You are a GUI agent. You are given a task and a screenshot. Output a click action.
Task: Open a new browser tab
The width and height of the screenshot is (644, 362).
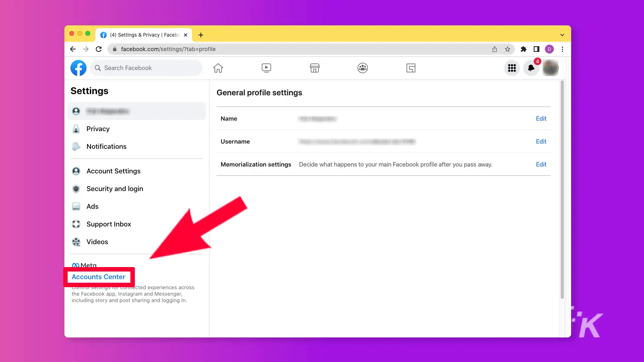tap(201, 35)
